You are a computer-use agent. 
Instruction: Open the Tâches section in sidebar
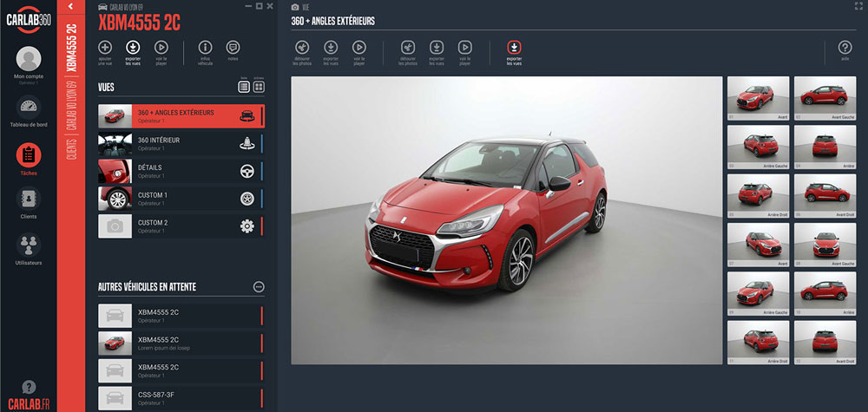29,155
